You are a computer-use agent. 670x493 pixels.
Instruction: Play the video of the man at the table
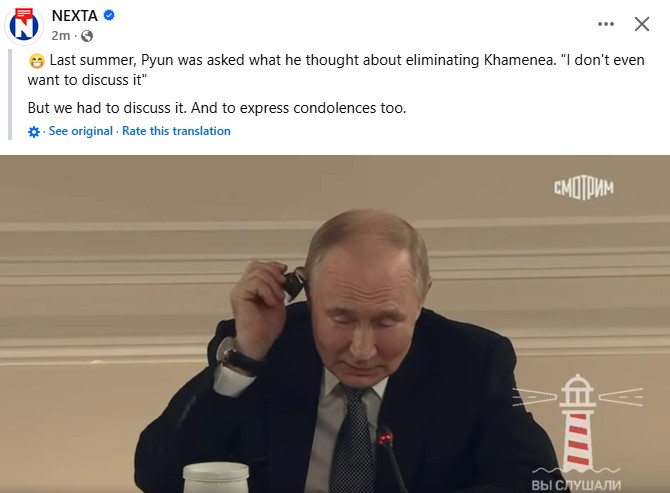335,324
